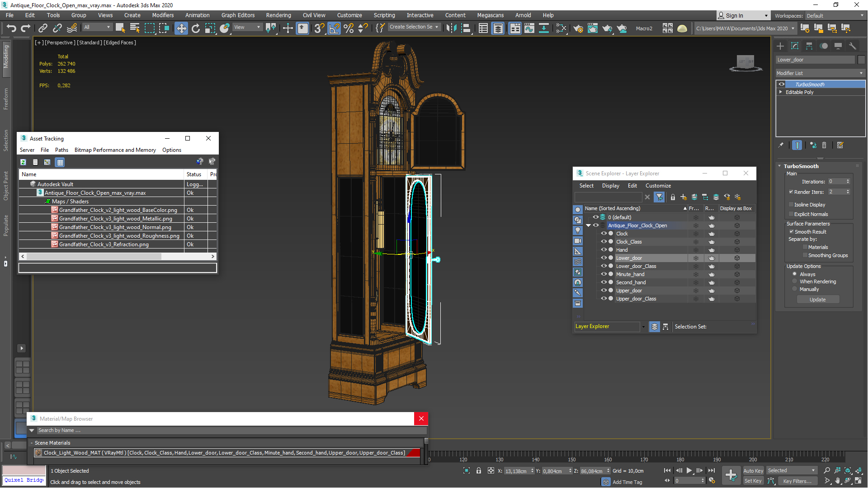Toggle Render Iters checkbox
This screenshot has height=488, width=868.
791,192
